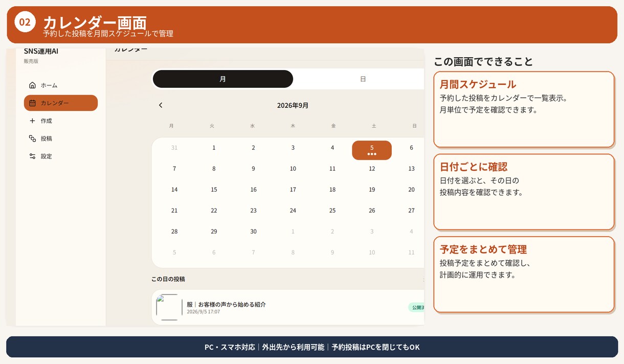Open ホーム in the sidebar
Image resolution: width=624 pixels, height=364 pixels.
tap(61, 85)
